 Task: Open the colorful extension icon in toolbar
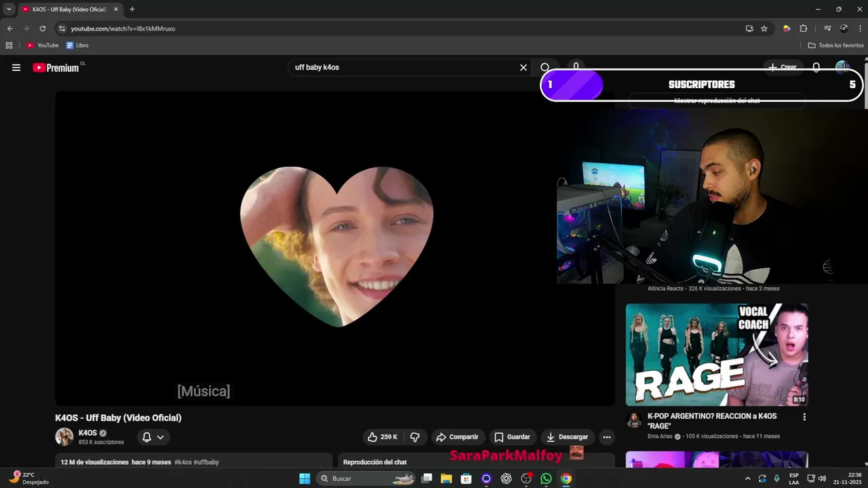[787, 28]
